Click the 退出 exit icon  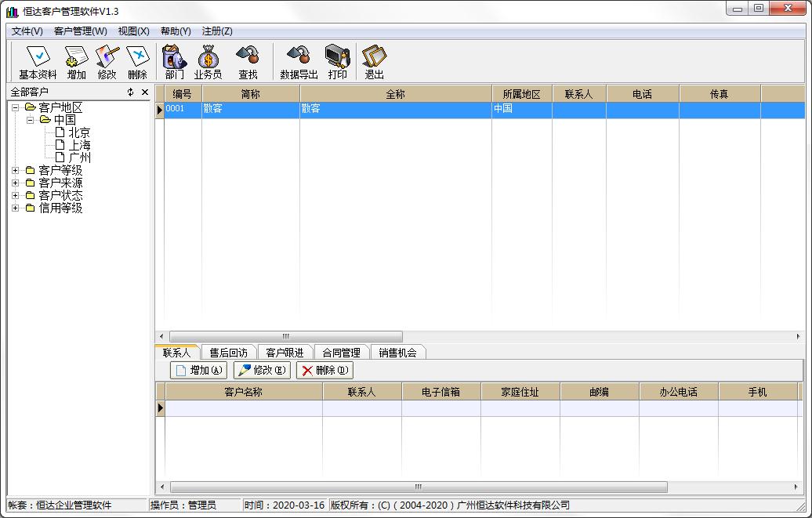point(374,62)
